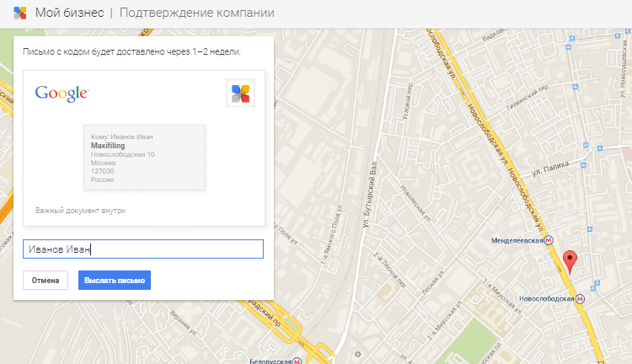Viewport: 632px width, 364px height.
Task: Click the Новослободская metro station icon
Action: 581,298
